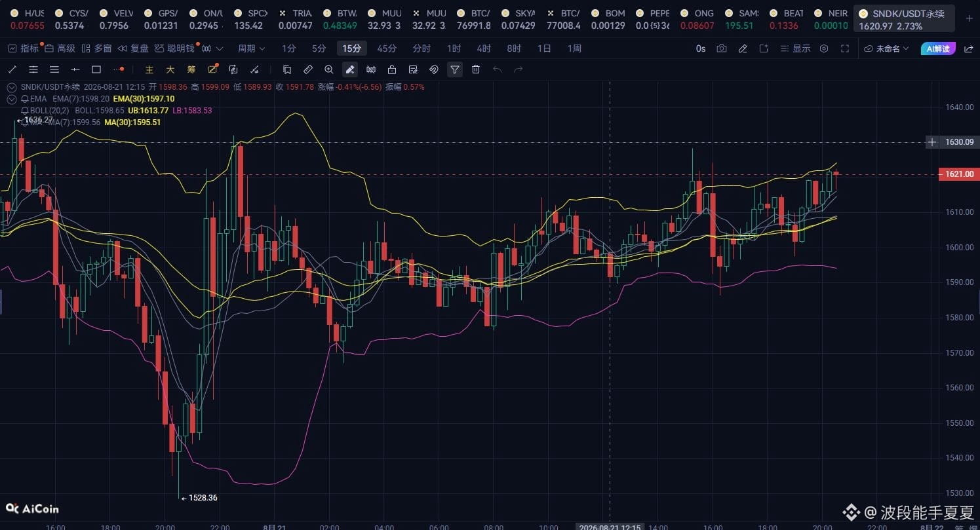980x530 pixels.
Task: Enter fullscreen chart mode
Action: click(x=845, y=48)
